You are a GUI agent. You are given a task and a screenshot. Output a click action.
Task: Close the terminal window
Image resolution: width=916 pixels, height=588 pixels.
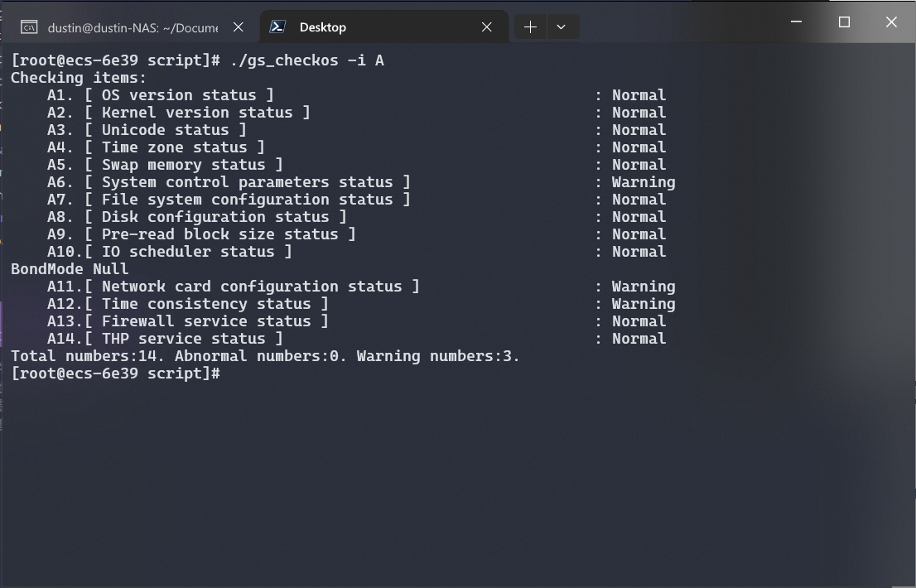(891, 22)
